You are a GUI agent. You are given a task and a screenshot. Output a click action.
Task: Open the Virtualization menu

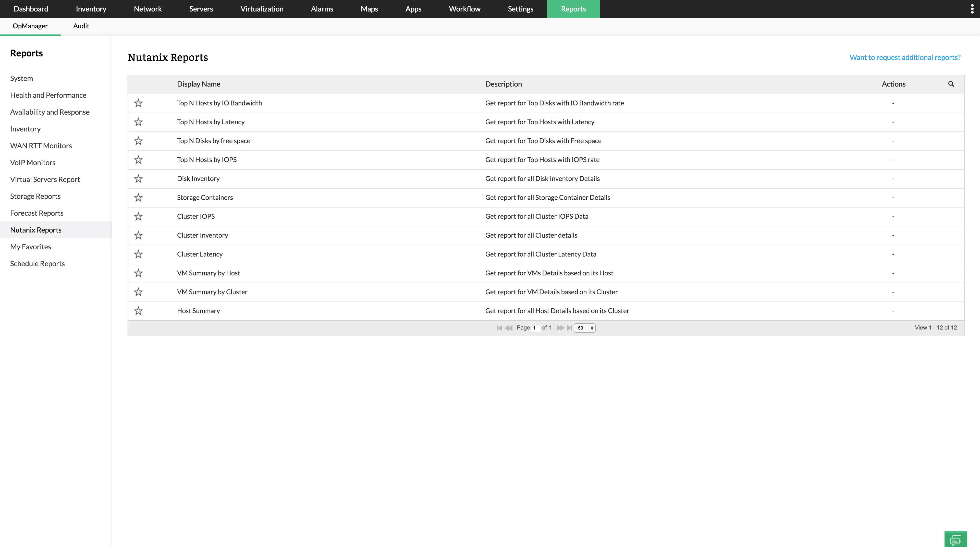[262, 9]
